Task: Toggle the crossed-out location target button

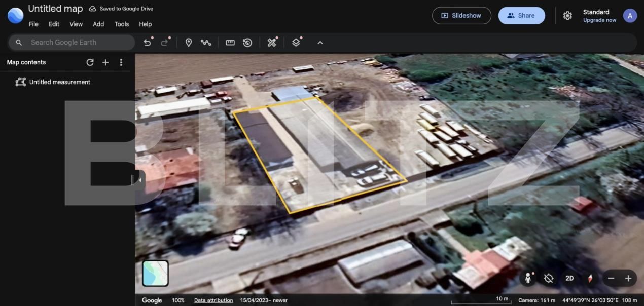Action: (548, 278)
